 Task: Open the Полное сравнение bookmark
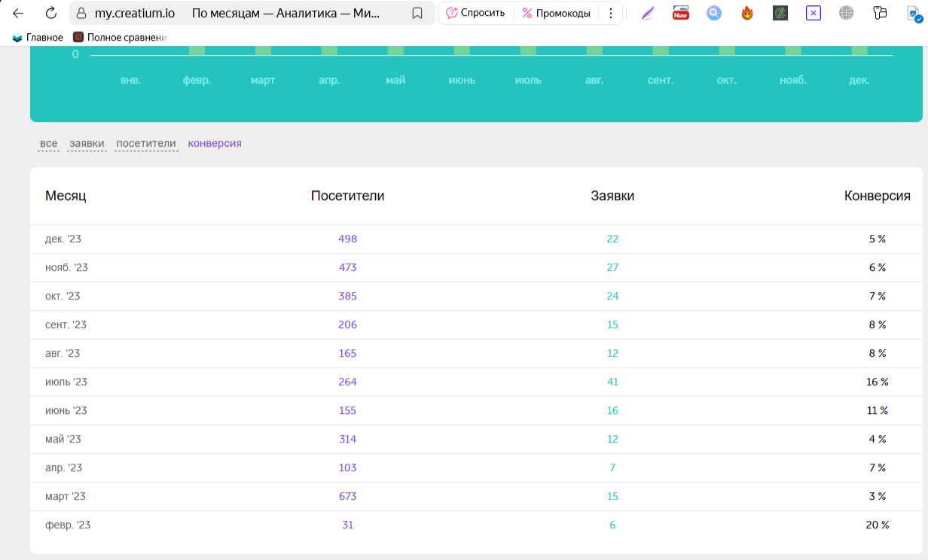click(120, 37)
